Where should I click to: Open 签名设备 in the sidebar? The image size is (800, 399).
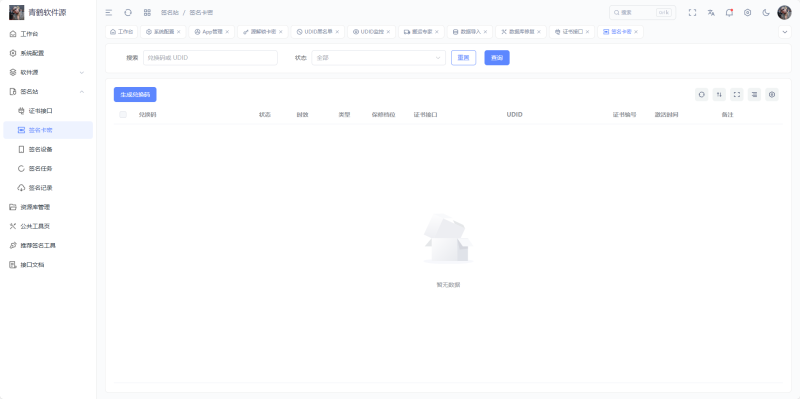(x=48, y=149)
